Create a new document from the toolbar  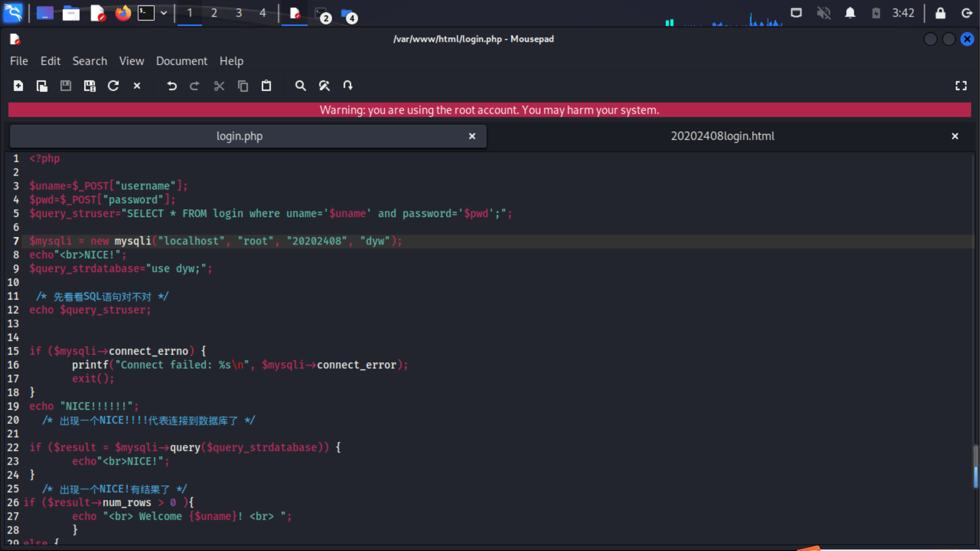(18, 86)
